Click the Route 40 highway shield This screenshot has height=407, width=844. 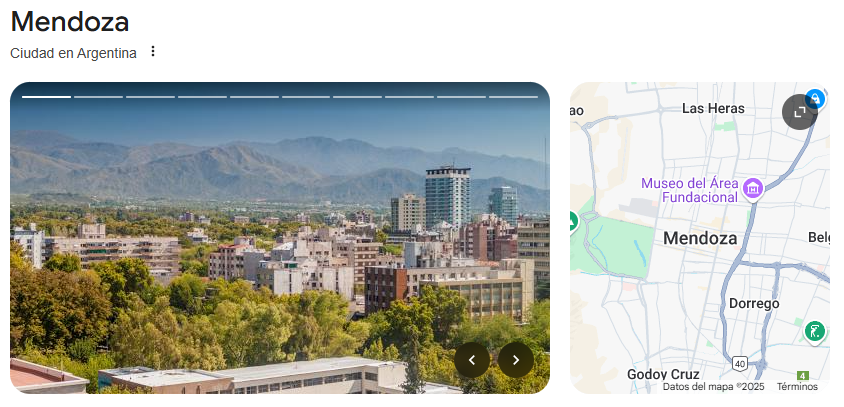coord(740,364)
